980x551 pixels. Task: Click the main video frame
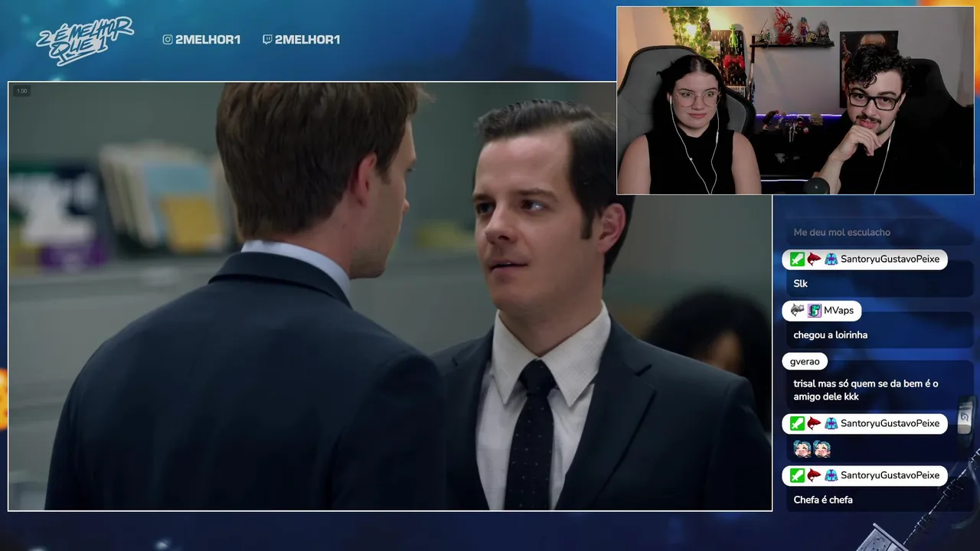point(390,296)
